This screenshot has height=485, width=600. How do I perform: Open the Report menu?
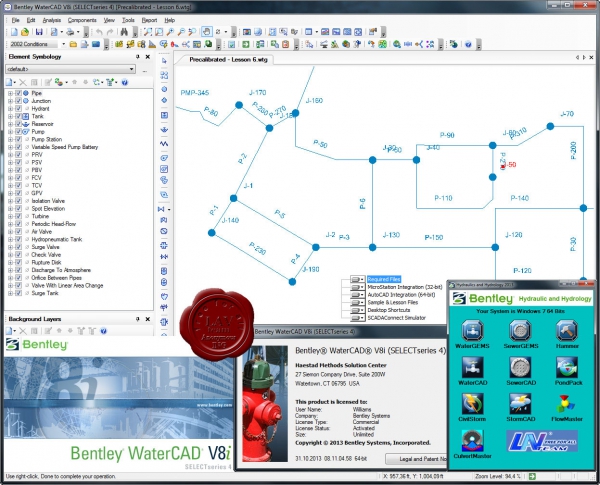tap(149, 20)
